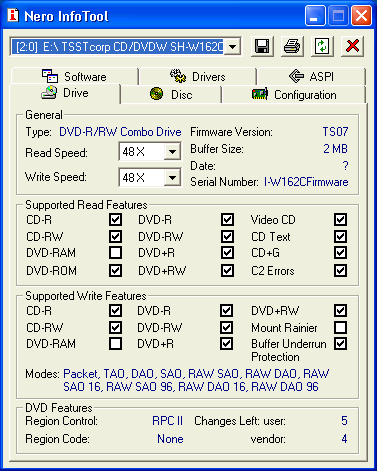Click the user changes left value 5

click(344, 421)
